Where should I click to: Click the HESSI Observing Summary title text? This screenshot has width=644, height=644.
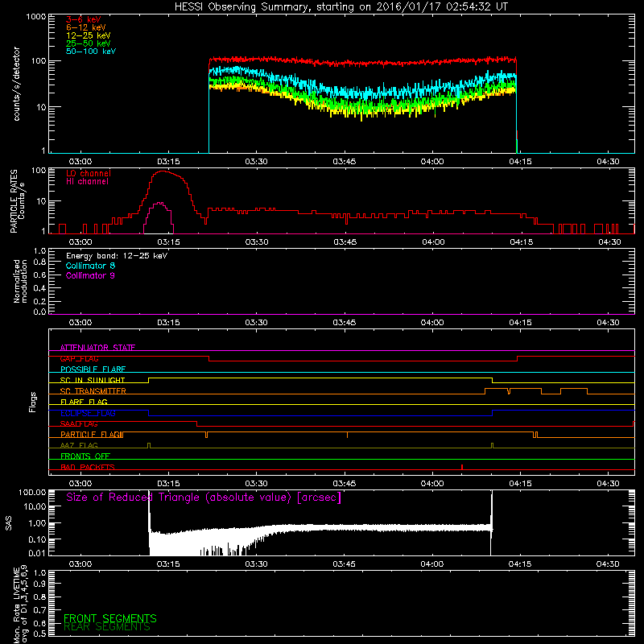(341, 7)
